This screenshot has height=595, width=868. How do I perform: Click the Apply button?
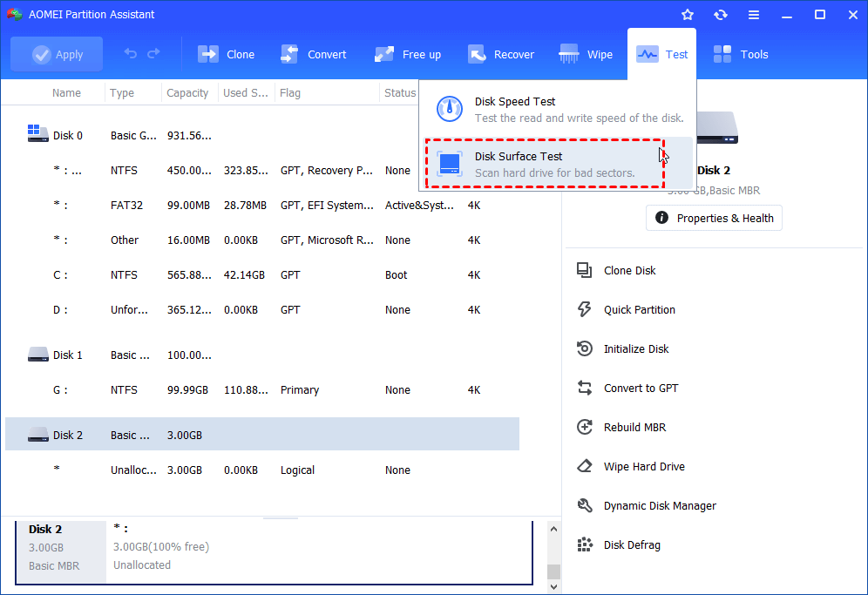(57, 54)
